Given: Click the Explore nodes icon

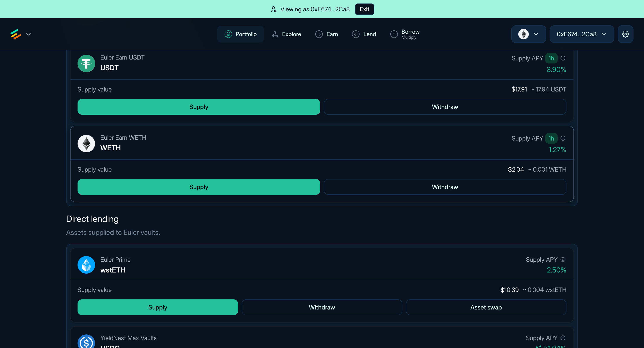Looking at the screenshot, I should tap(274, 34).
